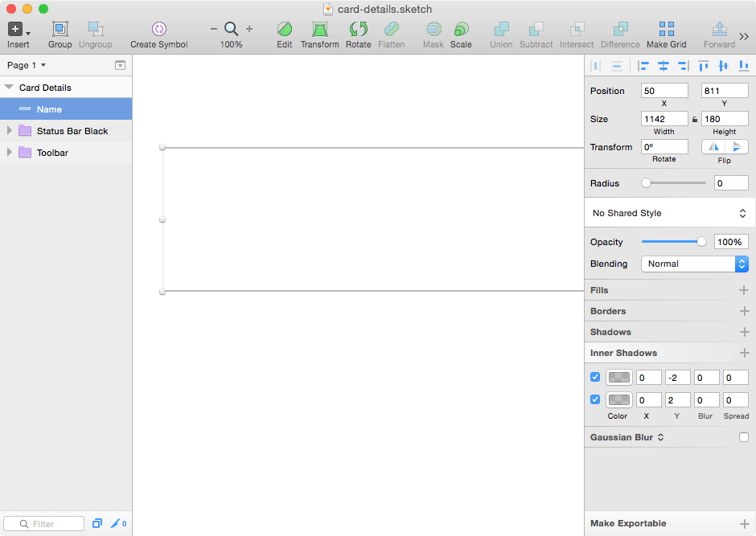Screen dimensions: 756x536
Task: Show more toolbar items via chevrons
Action: [744, 37]
